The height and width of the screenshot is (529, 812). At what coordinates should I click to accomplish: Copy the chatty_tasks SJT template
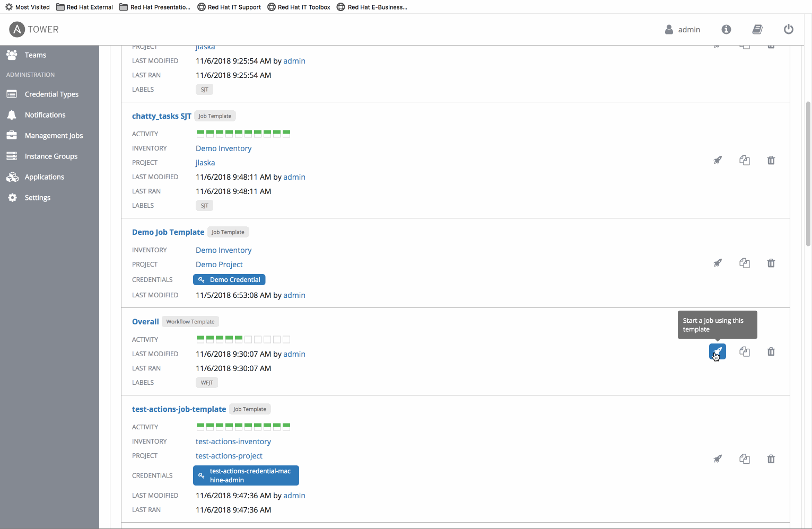pyautogui.click(x=745, y=160)
